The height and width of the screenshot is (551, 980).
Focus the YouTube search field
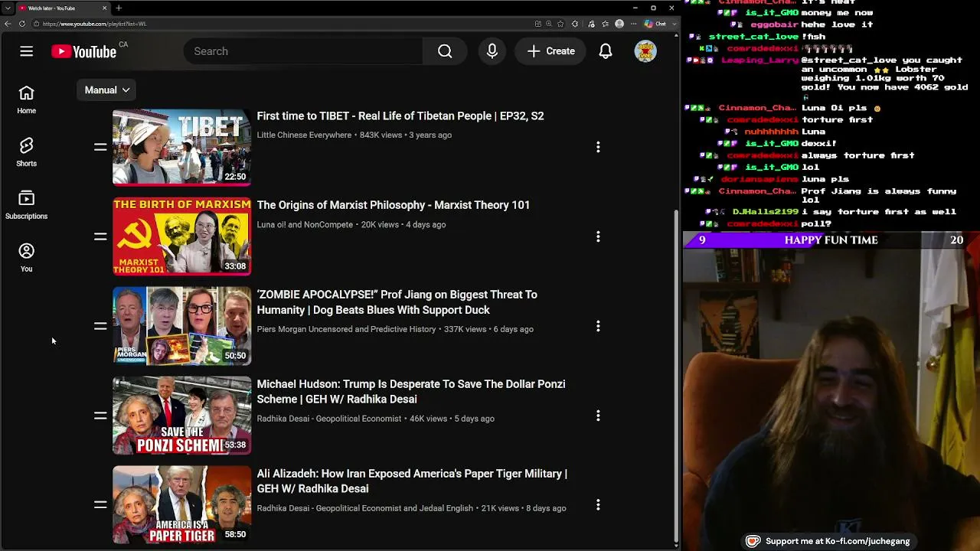click(x=303, y=51)
